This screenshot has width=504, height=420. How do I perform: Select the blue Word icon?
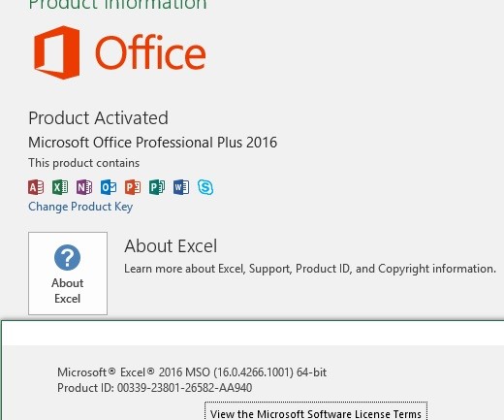tap(181, 187)
